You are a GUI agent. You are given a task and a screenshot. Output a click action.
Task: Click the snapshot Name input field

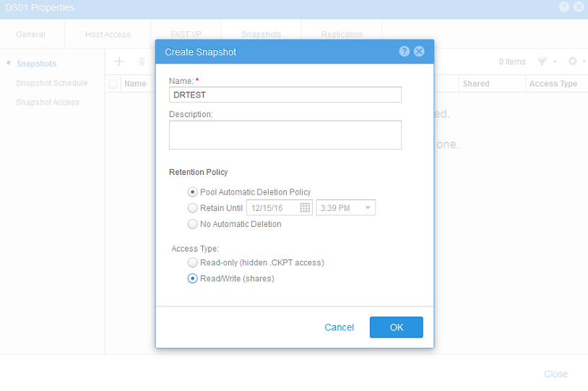point(285,95)
